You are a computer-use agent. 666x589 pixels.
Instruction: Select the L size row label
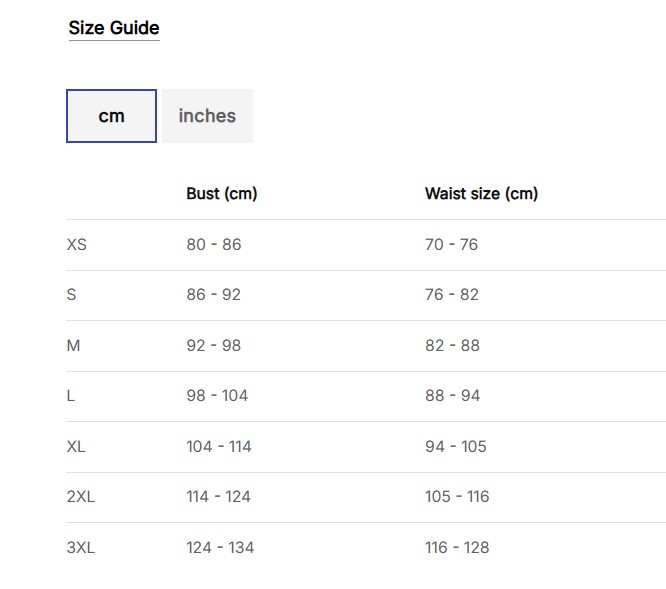[x=71, y=396]
